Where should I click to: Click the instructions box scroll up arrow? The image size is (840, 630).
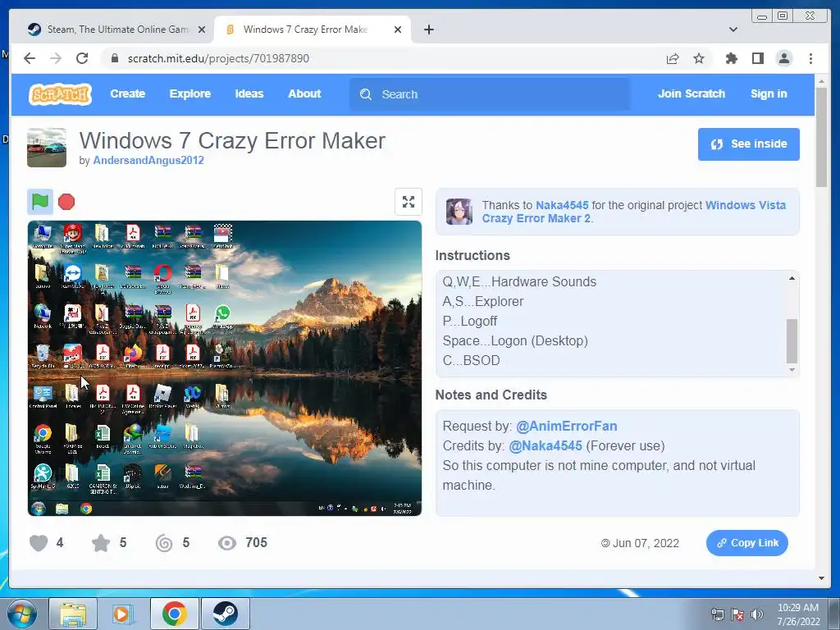click(x=792, y=278)
